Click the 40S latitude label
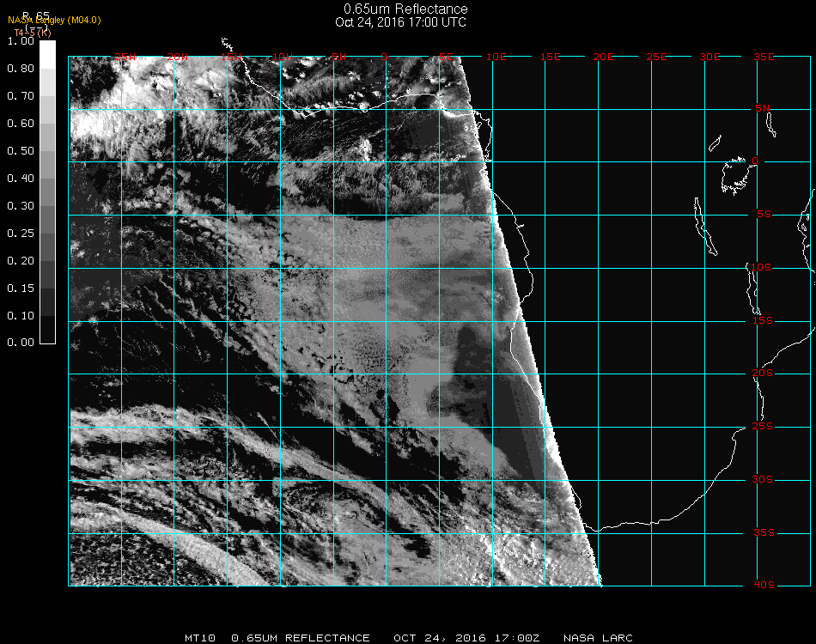The width and height of the screenshot is (816, 644). [x=764, y=586]
